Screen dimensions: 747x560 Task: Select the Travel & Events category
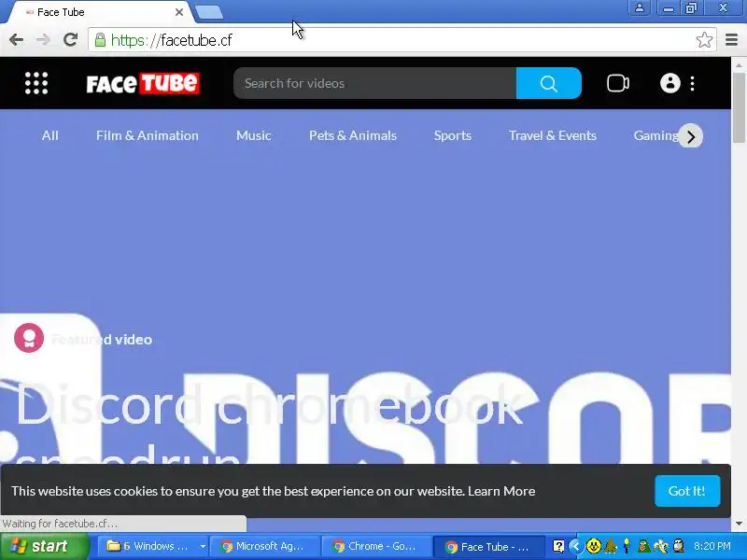coord(553,135)
